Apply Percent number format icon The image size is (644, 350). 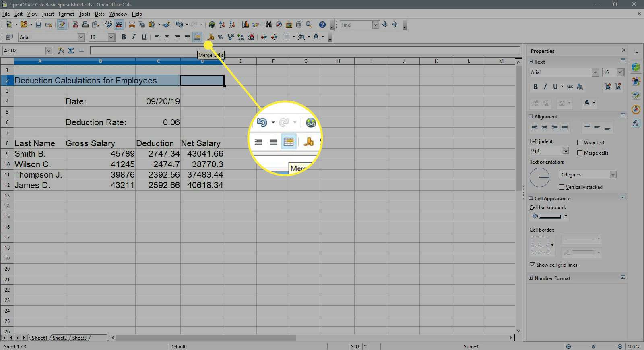[220, 37]
